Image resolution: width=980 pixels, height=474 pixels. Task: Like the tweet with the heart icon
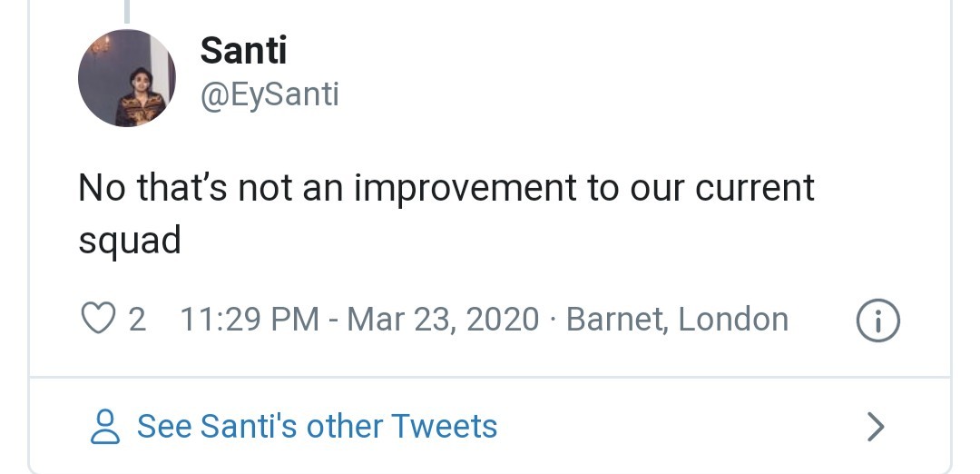pyautogui.click(x=96, y=320)
